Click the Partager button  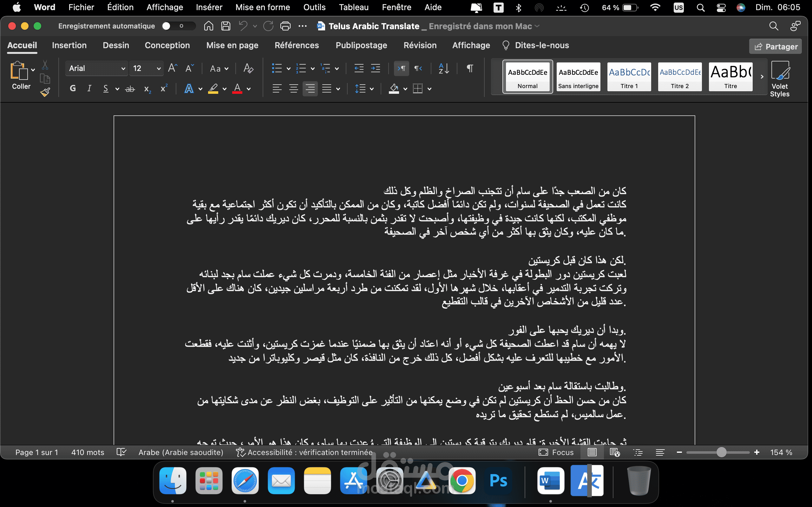pyautogui.click(x=776, y=46)
